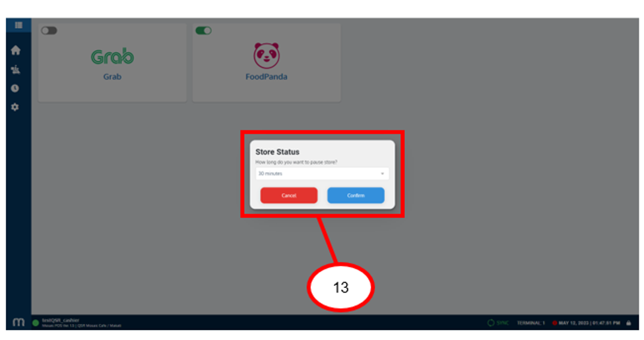
Task: Toggle the Grab store switch on
Action: [x=49, y=31]
